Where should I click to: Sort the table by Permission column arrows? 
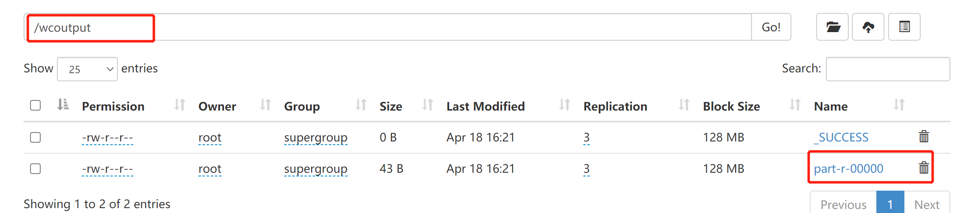click(180, 105)
